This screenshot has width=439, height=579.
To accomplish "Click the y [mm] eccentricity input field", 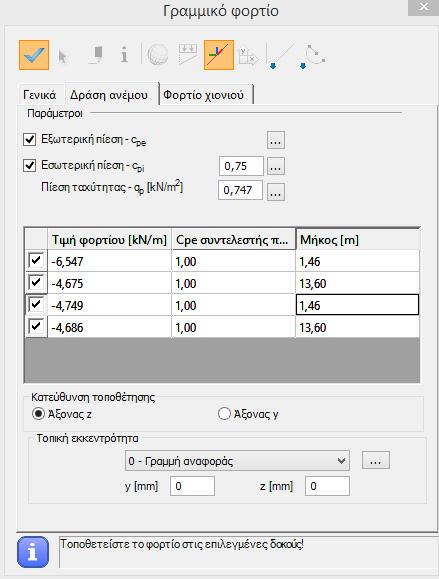I will tap(192, 486).
